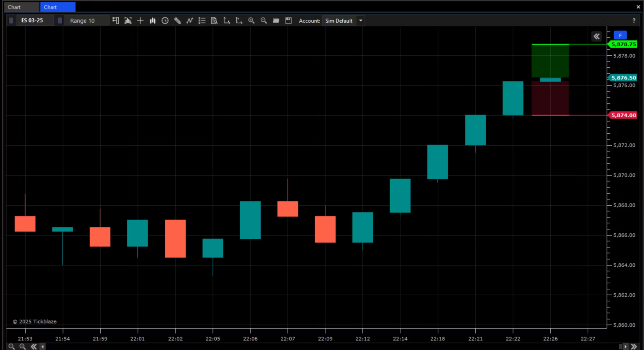Viewport: 644px width, 350px height.
Task: Click the magnifier zoom in toolbar icon
Action: pyautogui.click(x=251, y=21)
